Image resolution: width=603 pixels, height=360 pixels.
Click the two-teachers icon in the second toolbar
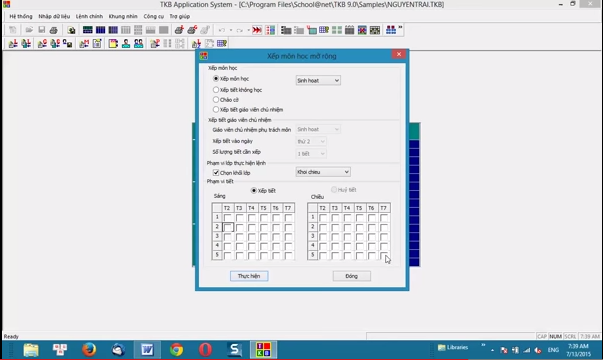coord(138,43)
